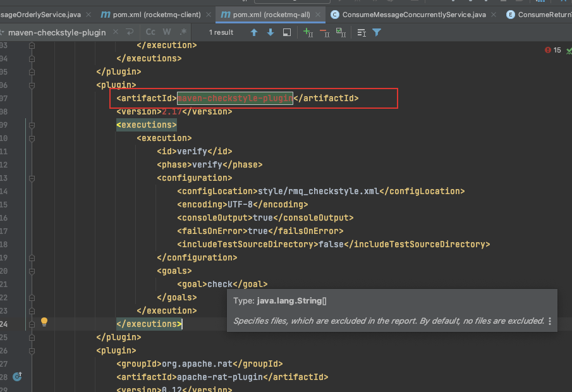
Task: Click the yellow lightbulb intention icon
Action: coord(44,322)
